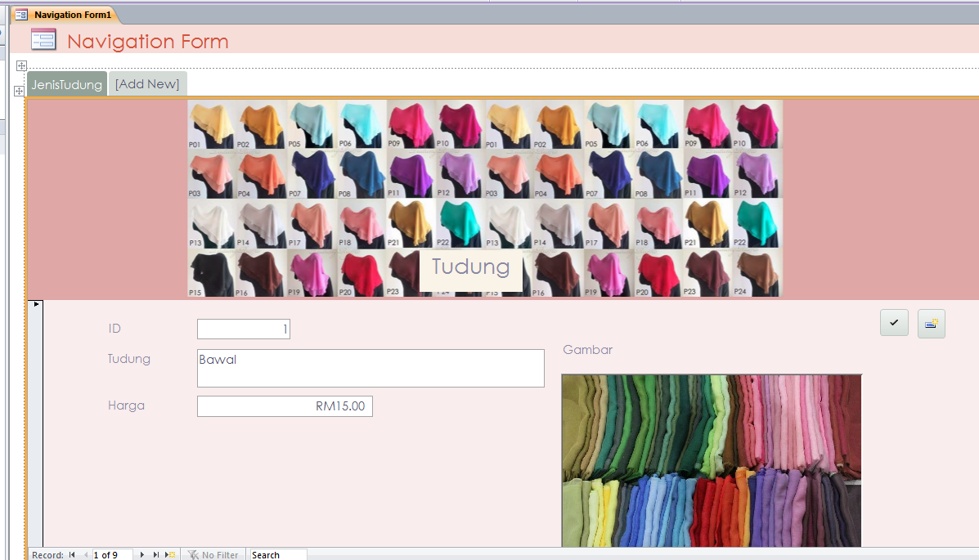
Task: Click the Navigation Form title text
Action: point(148,41)
